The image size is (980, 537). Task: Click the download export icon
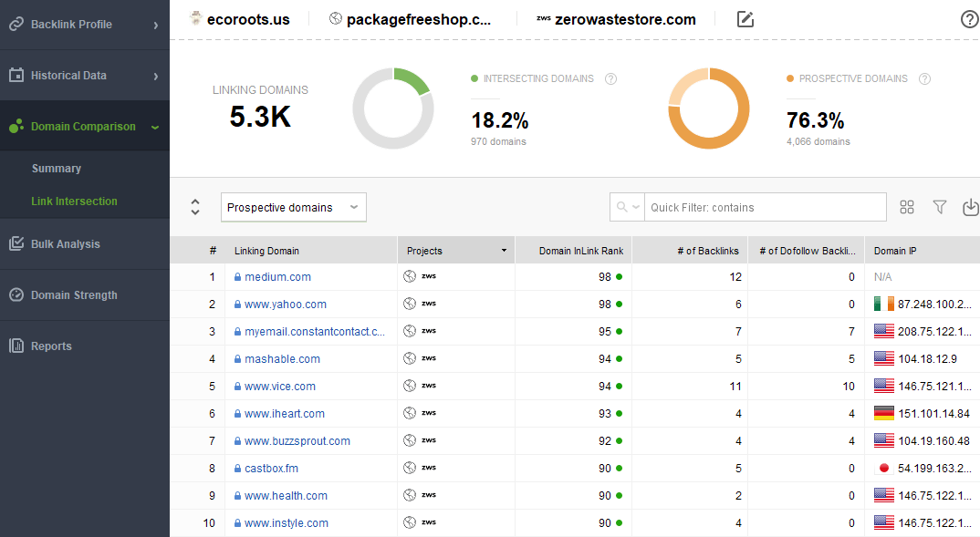(971, 207)
